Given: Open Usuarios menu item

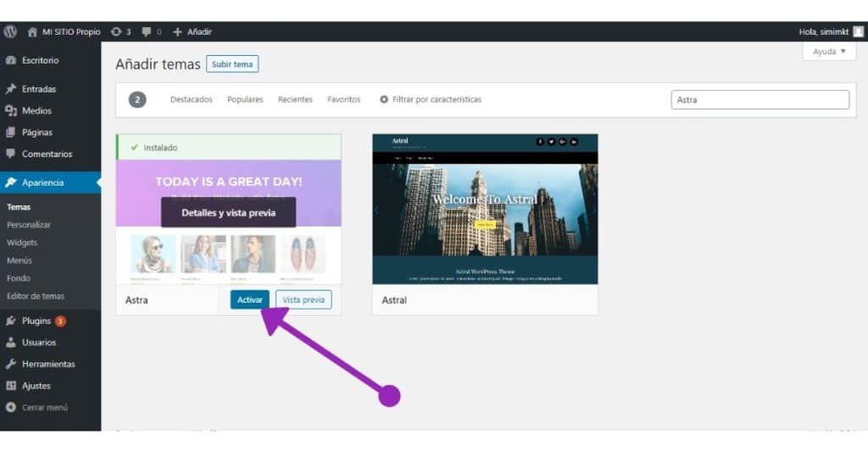Looking at the screenshot, I should coord(39,342).
